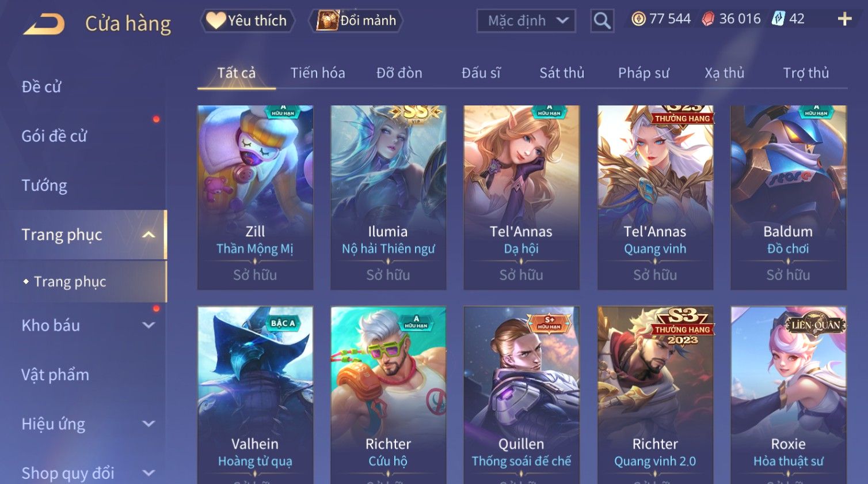This screenshot has height=484, width=868.
Task: Select Roxie Hỏa thuật sư skin card
Action: 789,395
